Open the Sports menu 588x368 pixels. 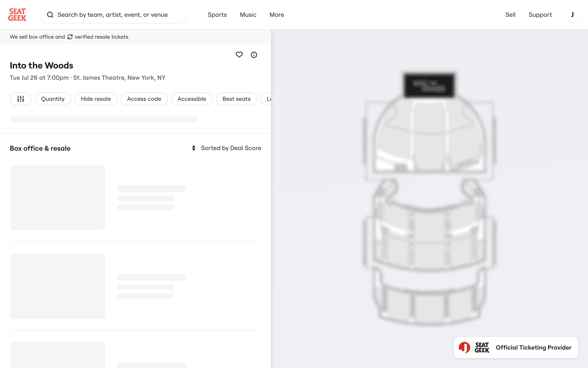[217, 15]
